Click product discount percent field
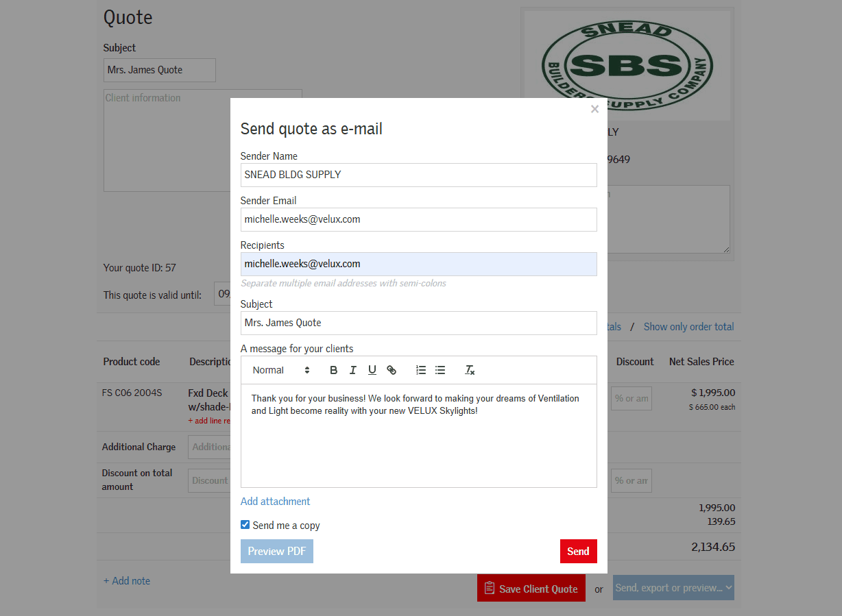The height and width of the screenshot is (616, 842). coord(631,398)
